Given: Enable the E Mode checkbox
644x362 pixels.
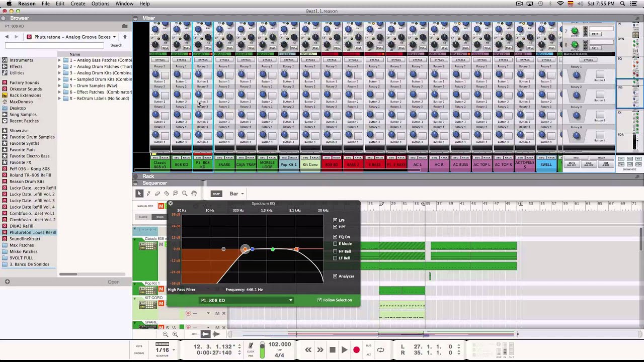Looking at the screenshot, I should point(335,244).
